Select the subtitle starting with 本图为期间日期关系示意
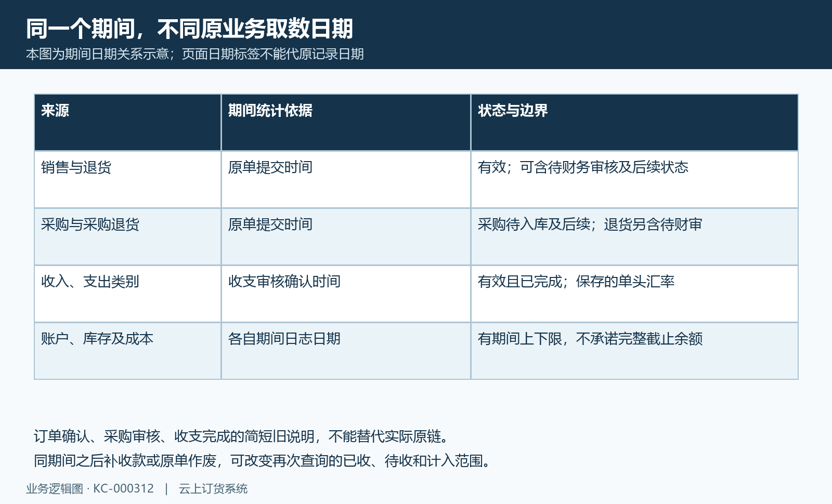832x504 pixels. (x=195, y=54)
